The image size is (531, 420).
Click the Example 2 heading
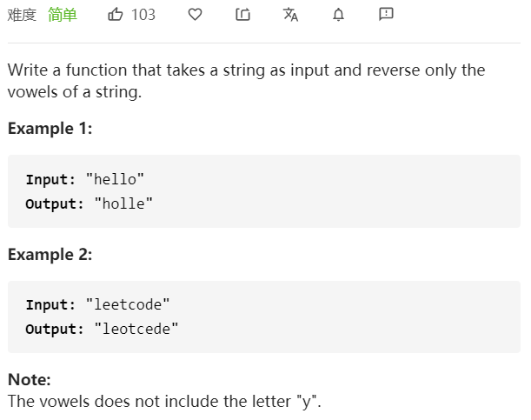[x=50, y=255]
